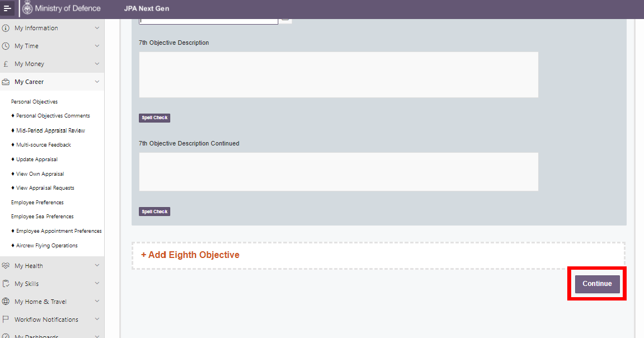Click the Workflow Notifications flag icon
The height and width of the screenshot is (338, 644).
point(6,320)
